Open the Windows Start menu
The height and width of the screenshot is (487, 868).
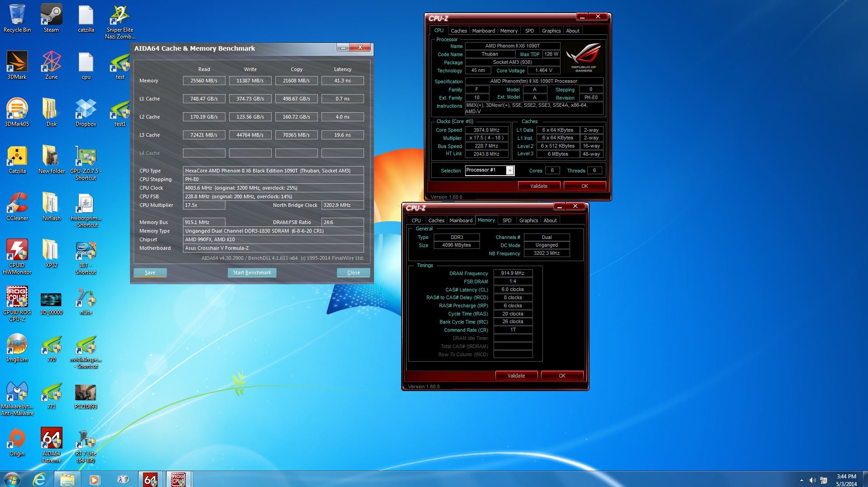click(x=12, y=479)
